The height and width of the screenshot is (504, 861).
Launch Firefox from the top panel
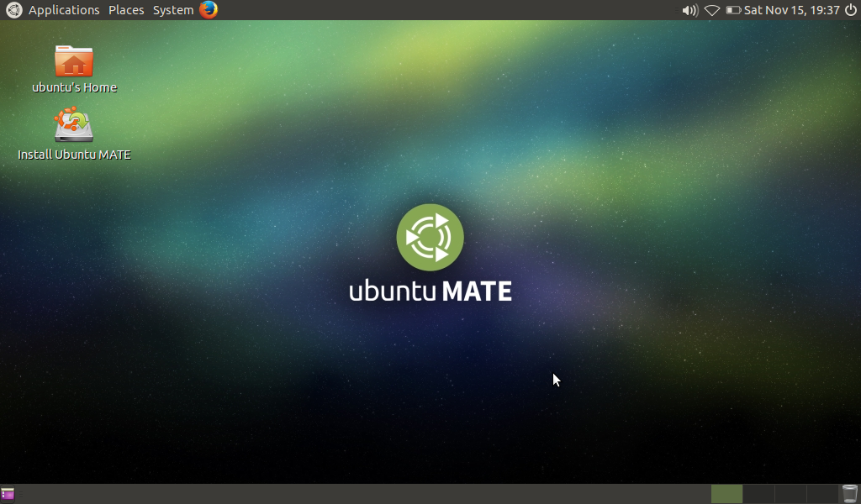coord(209,10)
